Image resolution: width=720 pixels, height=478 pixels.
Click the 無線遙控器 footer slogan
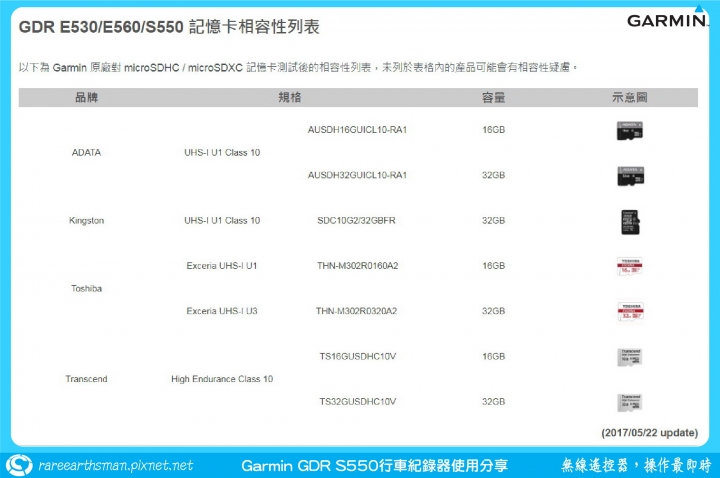[x=636, y=465]
